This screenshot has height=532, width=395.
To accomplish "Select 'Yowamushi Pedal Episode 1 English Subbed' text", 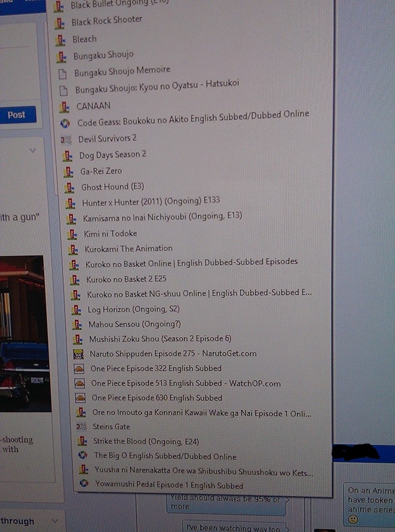I will (x=169, y=484).
